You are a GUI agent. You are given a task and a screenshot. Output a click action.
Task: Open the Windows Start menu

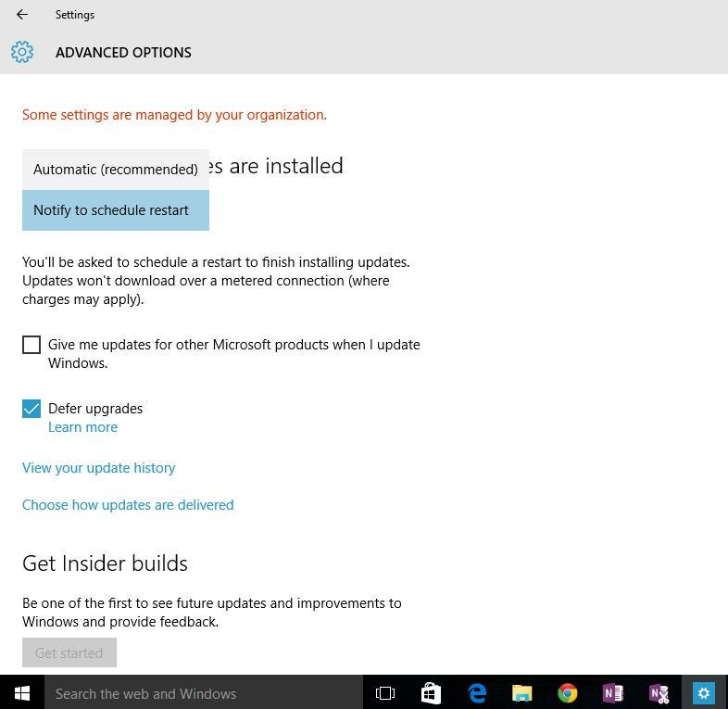point(22,693)
